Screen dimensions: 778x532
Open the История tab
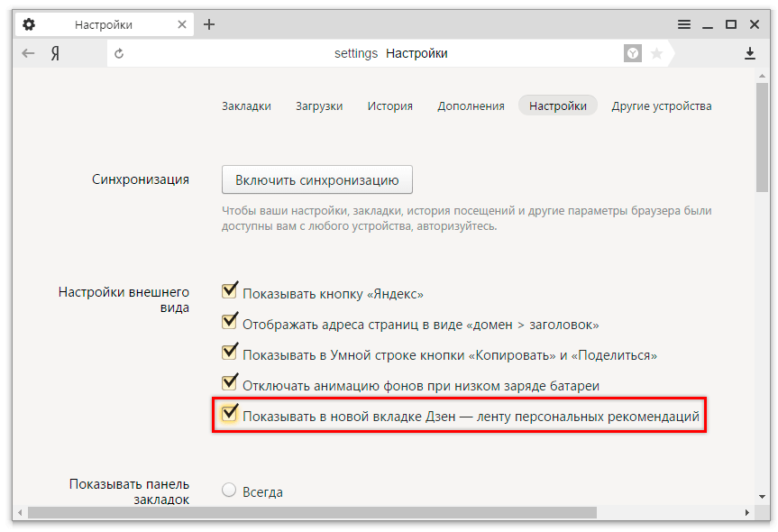pos(390,105)
